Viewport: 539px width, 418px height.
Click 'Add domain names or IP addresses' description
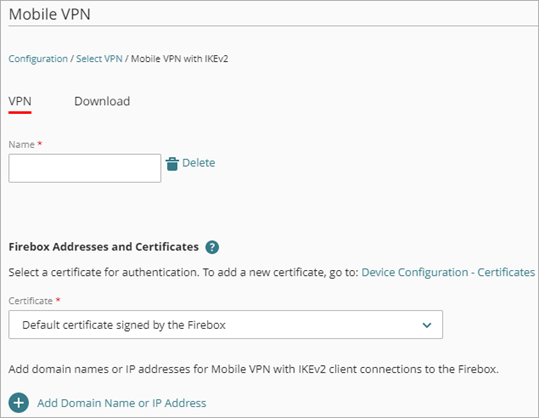pos(253,369)
